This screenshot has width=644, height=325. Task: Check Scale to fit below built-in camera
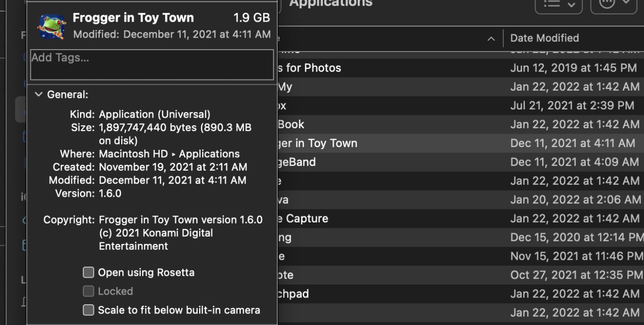tap(88, 310)
